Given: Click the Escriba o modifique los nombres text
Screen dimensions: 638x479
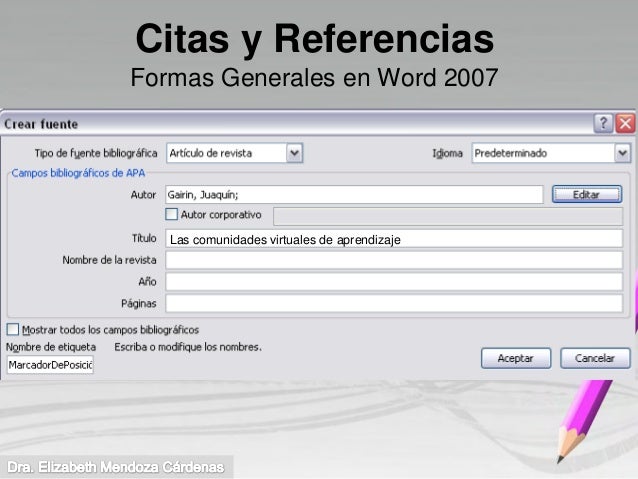Looking at the screenshot, I should pyautogui.click(x=188, y=347).
